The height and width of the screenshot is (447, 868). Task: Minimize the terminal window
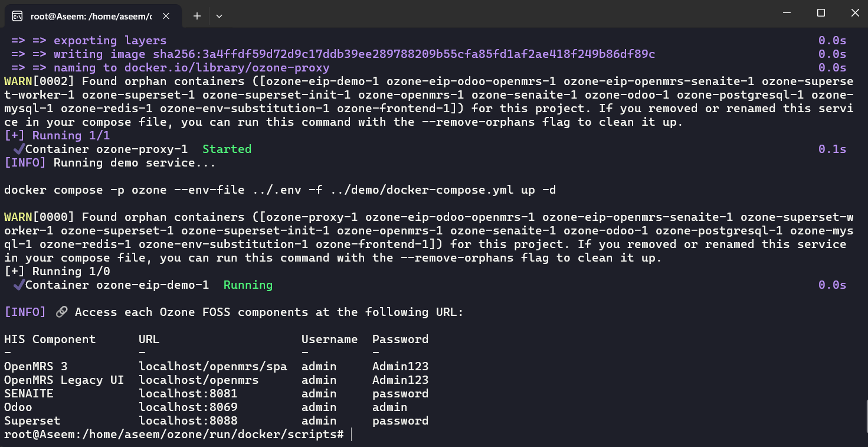pos(786,13)
